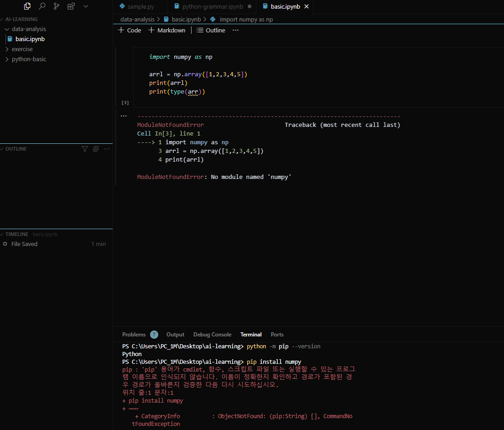504x430 pixels.
Task: Select the basic.ipynb editor tab
Action: point(285,6)
